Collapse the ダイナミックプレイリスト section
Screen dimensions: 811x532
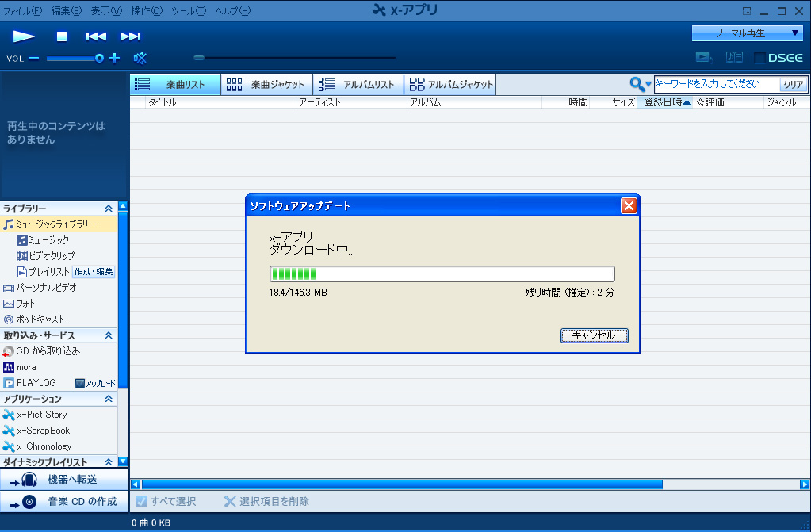(108, 462)
